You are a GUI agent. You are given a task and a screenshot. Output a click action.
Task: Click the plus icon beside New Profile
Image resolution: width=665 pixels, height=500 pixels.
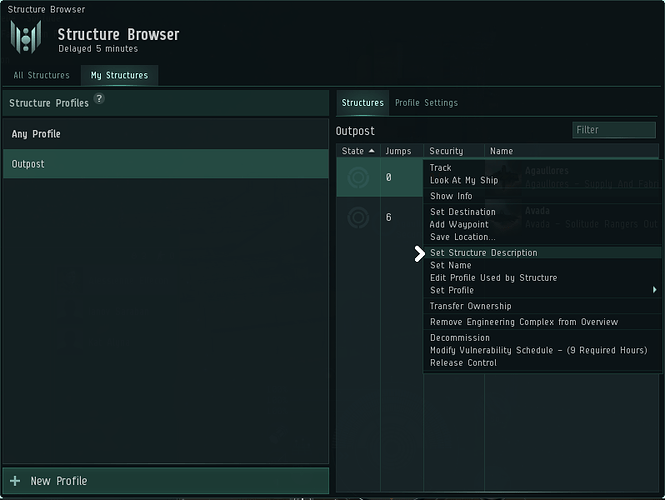15,480
